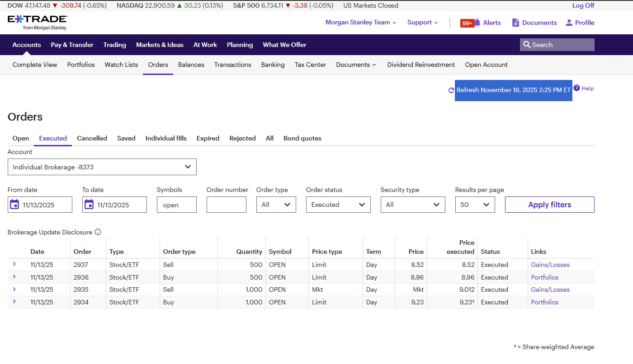The image size is (633, 364).
Task: Expand order 2937 row details
Action: 14,264
